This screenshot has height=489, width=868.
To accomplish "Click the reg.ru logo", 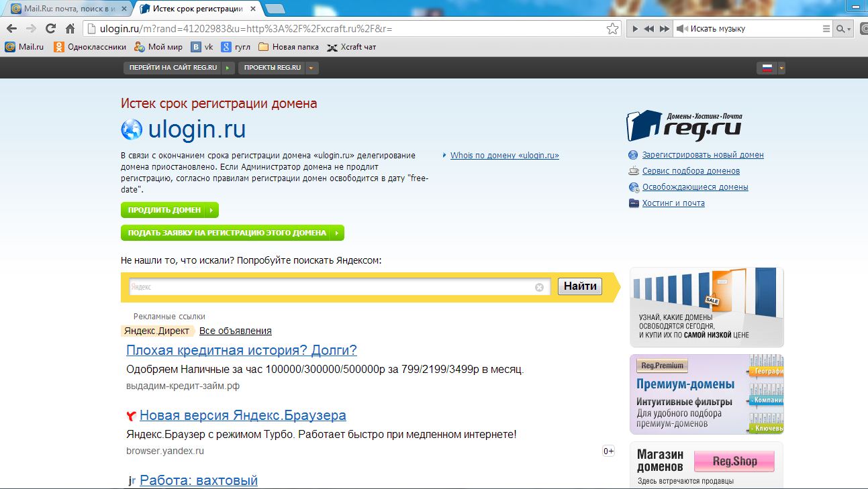I will click(x=685, y=125).
